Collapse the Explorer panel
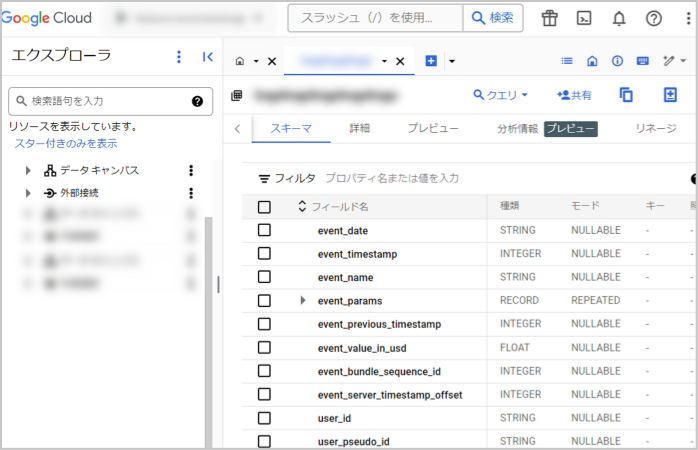The width and height of the screenshot is (698, 450). click(207, 57)
